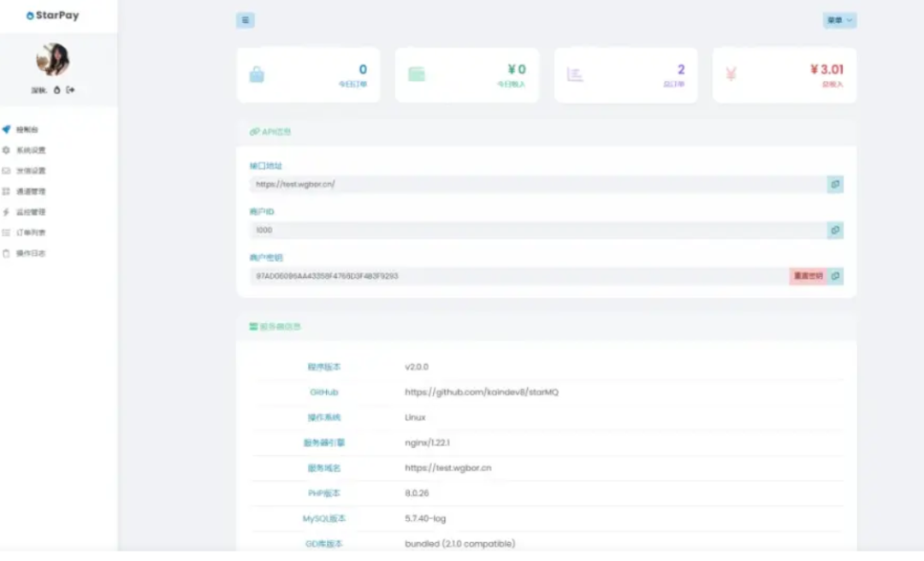Click the GitHub repository URL text
This screenshot has height=561, width=924.
click(x=482, y=392)
